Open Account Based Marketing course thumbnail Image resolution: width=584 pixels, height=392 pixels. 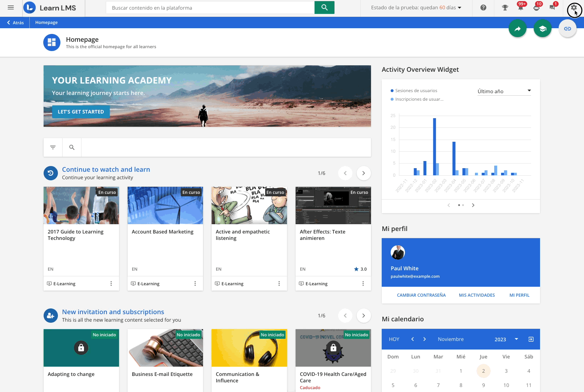tap(165, 205)
